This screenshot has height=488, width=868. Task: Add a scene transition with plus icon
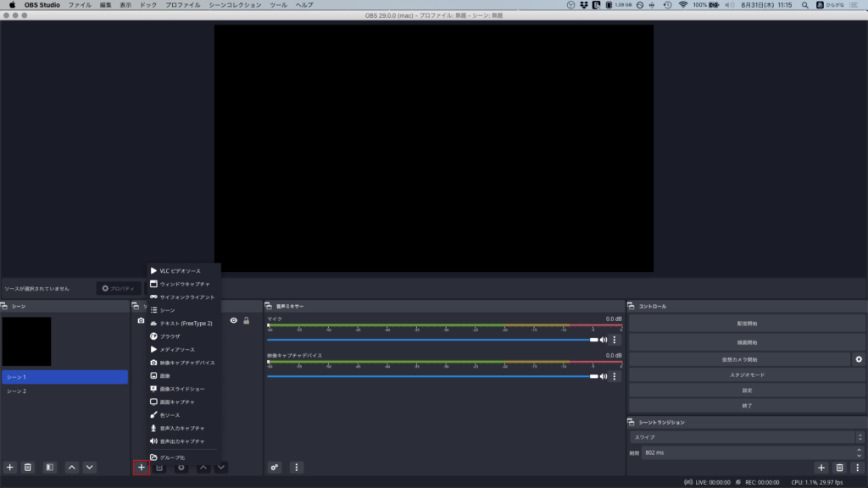click(821, 467)
